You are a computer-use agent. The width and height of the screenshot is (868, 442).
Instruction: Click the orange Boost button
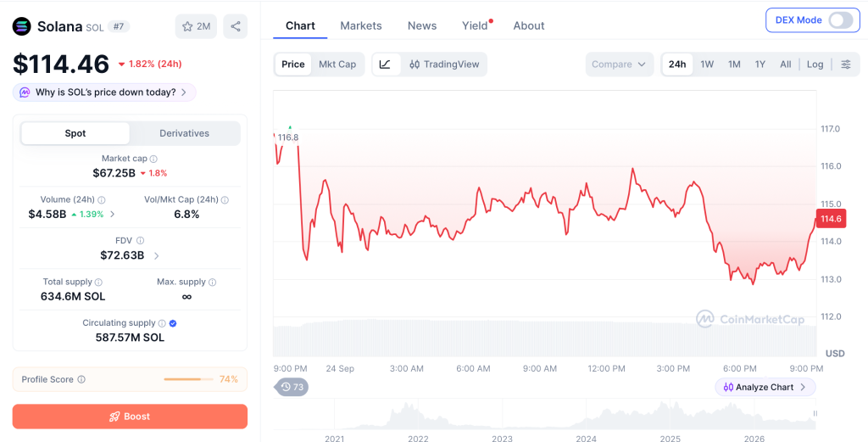130,417
